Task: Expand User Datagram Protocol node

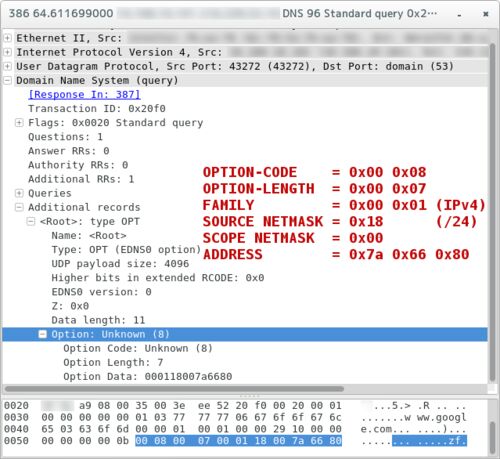Action: pyautogui.click(x=7, y=66)
